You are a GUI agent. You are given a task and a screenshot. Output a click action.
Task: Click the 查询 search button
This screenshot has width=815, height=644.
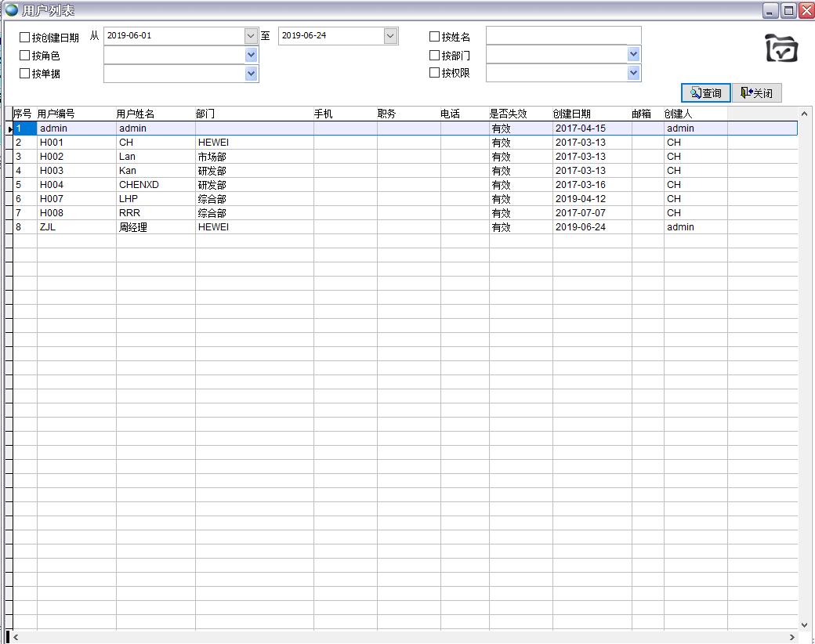(706, 93)
